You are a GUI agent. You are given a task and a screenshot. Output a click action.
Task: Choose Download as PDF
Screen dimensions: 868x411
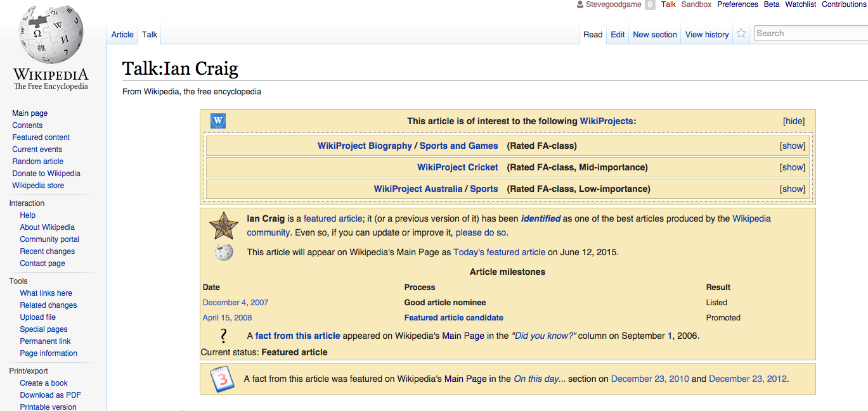51,395
